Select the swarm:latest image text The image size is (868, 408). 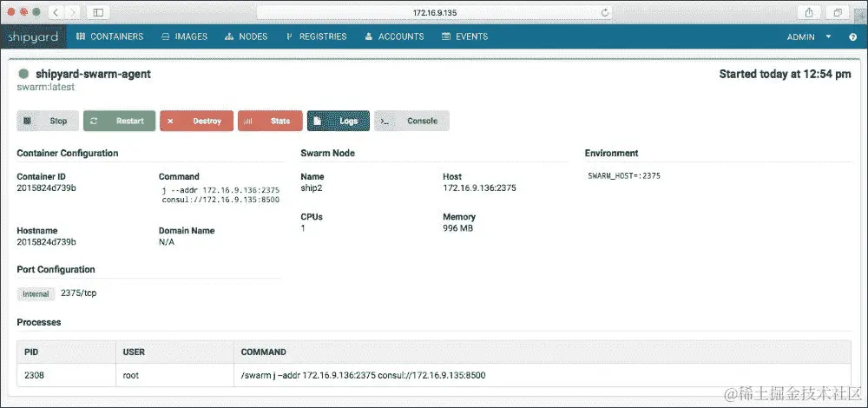(x=45, y=87)
